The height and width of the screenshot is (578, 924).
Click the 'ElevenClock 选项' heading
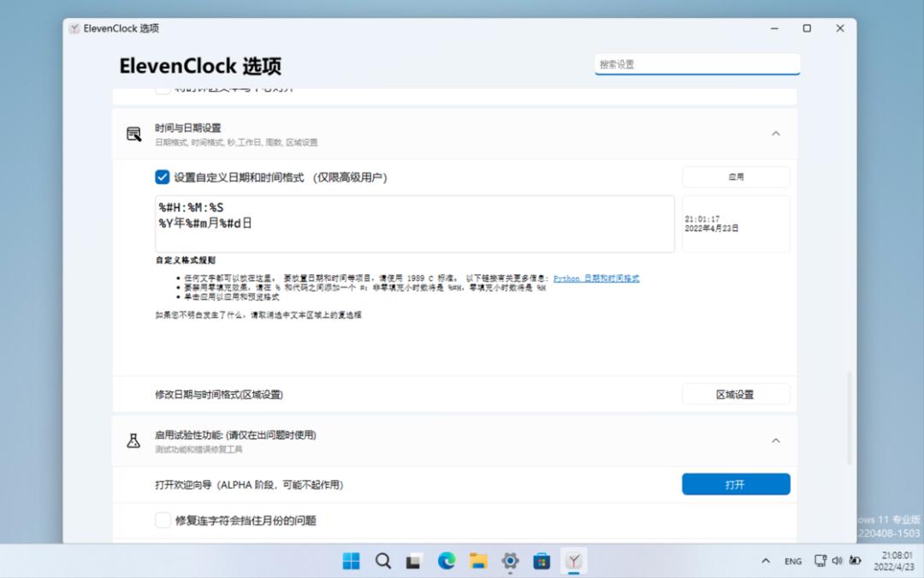coord(200,66)
